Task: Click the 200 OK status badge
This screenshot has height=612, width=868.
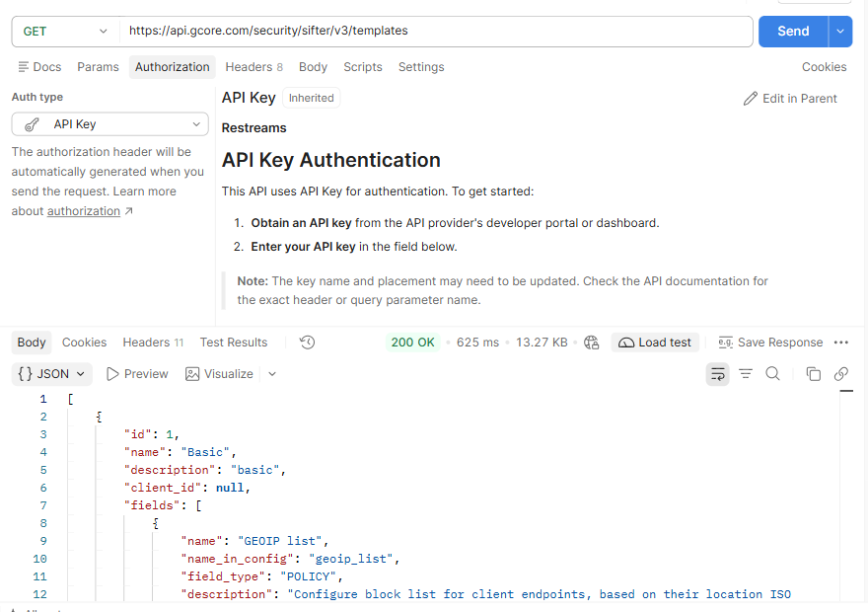Action: 412,343
